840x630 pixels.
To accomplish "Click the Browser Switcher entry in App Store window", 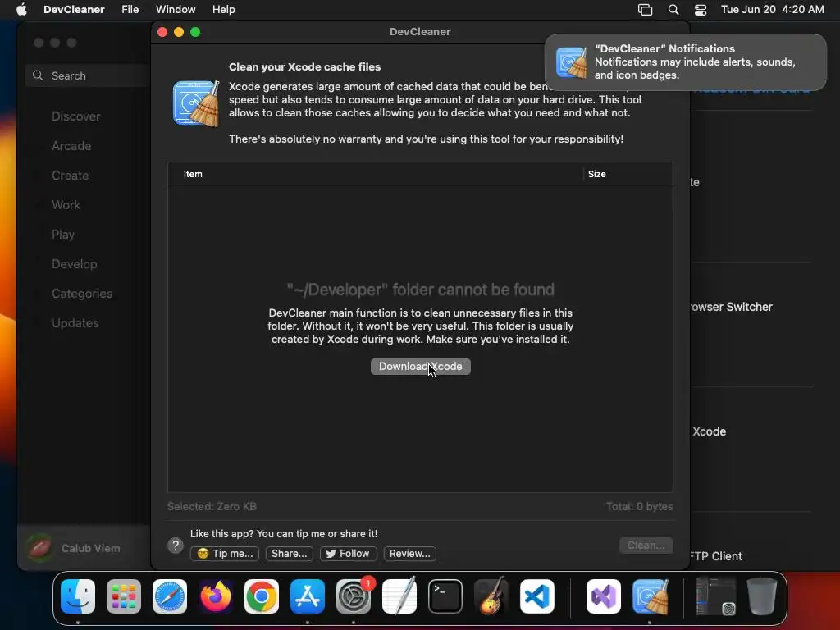I will point(731,307).
